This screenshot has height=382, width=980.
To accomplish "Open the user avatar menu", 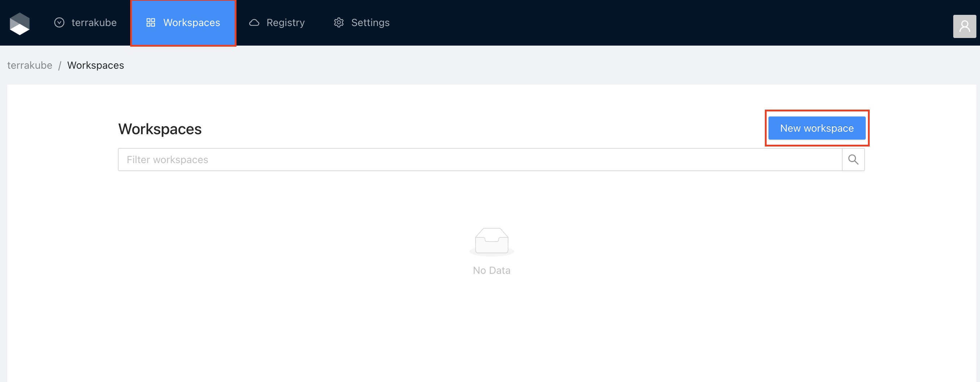I will pos(964,26).
